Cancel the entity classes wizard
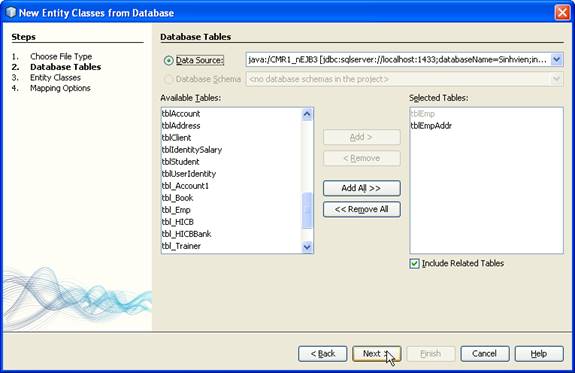This screenshot has width=575, height=373. point(485,354)
